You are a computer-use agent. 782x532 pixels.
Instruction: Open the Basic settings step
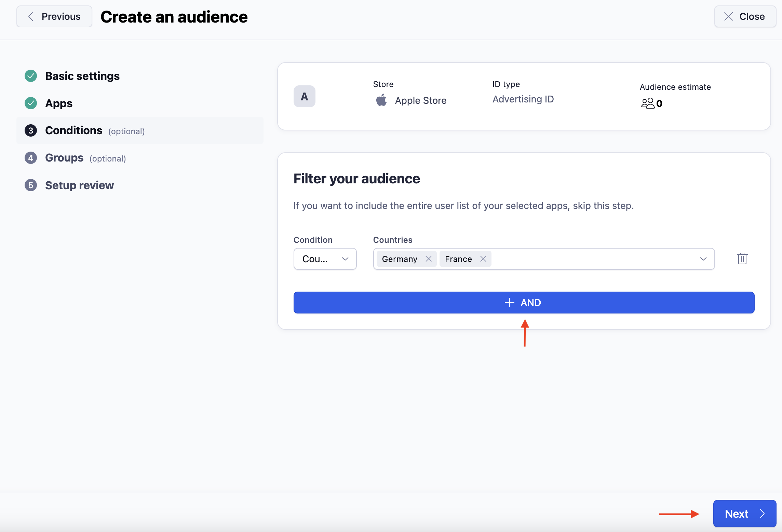click(x=82, y=76)
